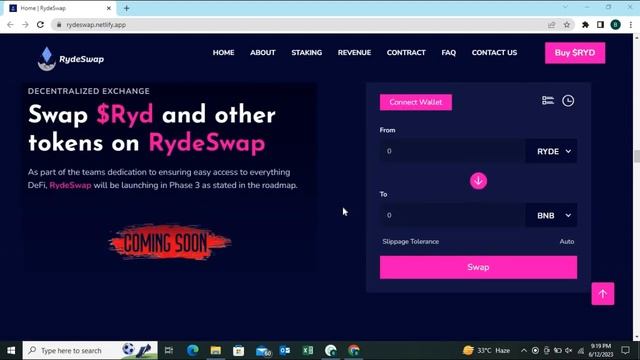Image resolution: width=640 pixels, height=360 pixels.
Task: Open the FAQ menu item
Action: click(448, 53)
